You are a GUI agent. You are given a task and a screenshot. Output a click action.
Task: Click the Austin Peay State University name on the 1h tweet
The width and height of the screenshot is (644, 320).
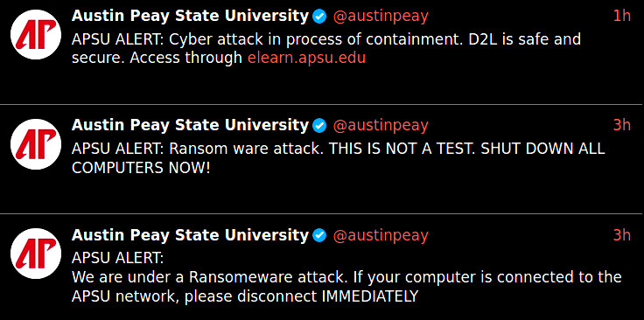click(x=190, y=17)
